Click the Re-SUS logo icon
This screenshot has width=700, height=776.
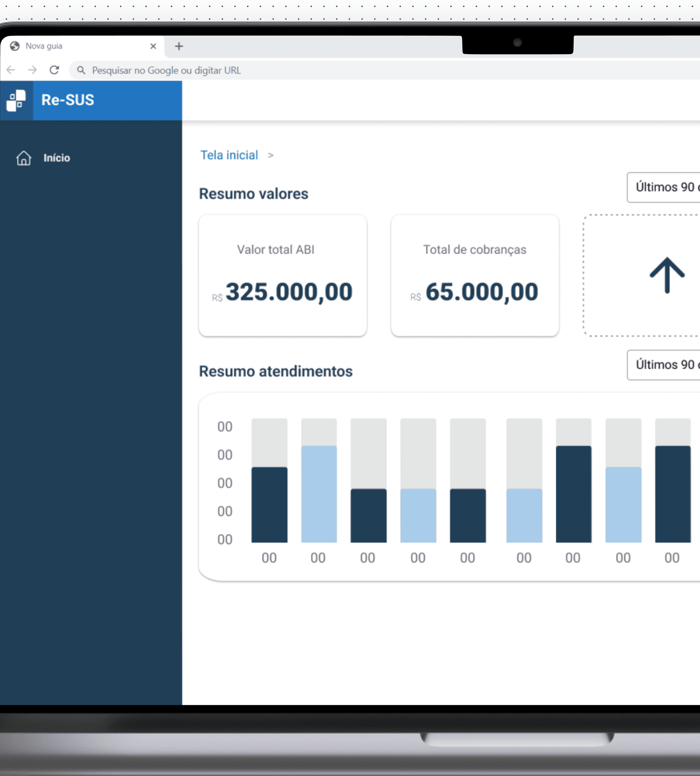click(16, 100)
